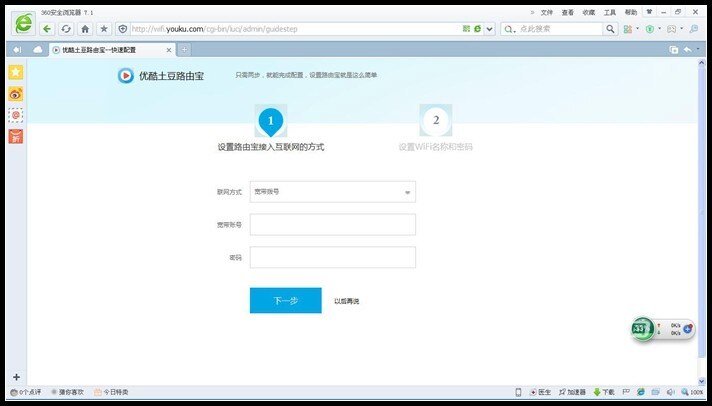
Task: Open the Weibo eye icon in the sidebar
Action: tap(16, 94)
